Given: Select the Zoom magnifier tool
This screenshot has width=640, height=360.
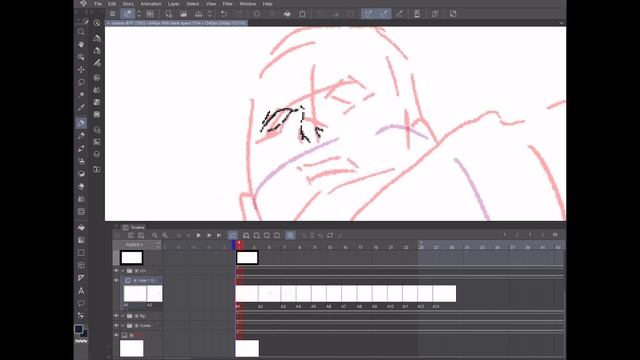Looking at the screenshot, I should pyautogui.click(x=81, y=31).
